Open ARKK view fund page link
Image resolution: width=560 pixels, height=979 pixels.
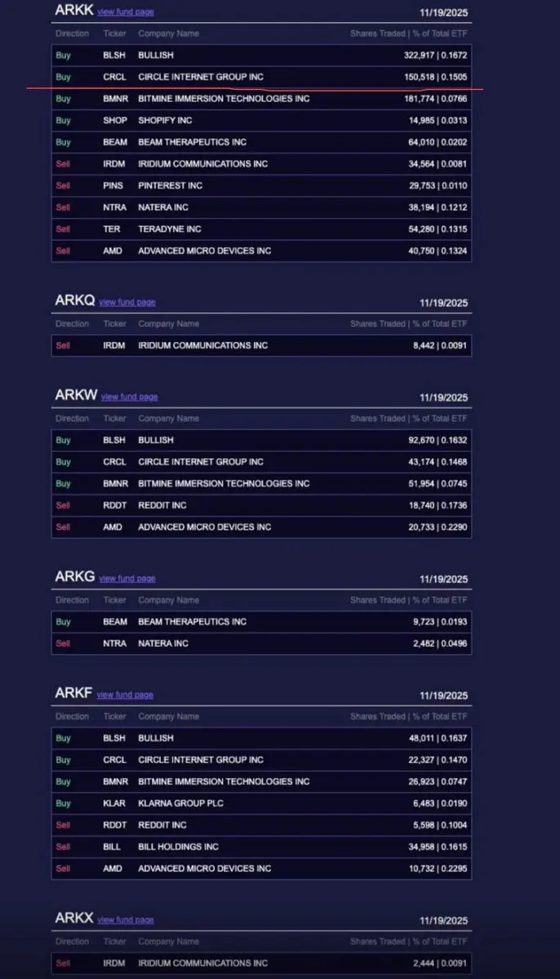point(125,12)
